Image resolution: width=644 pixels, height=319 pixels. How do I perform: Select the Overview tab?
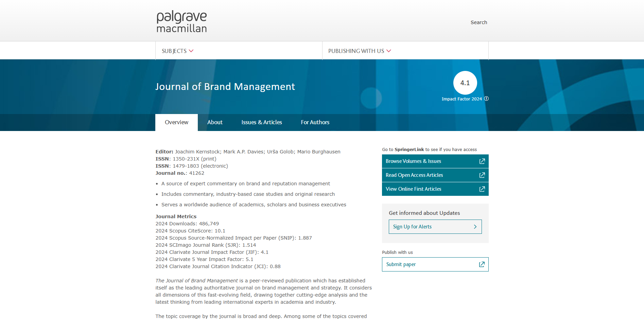click(176, 122)
